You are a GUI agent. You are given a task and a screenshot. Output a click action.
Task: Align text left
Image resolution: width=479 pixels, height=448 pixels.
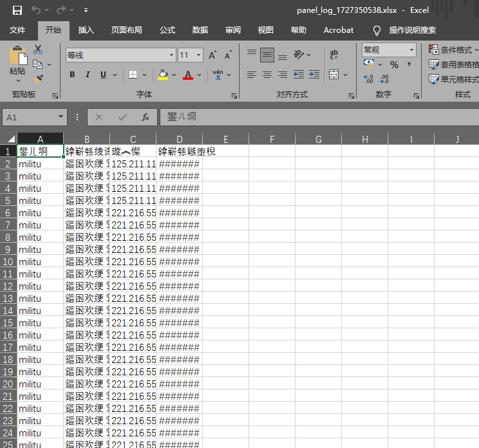coord(252,75)
